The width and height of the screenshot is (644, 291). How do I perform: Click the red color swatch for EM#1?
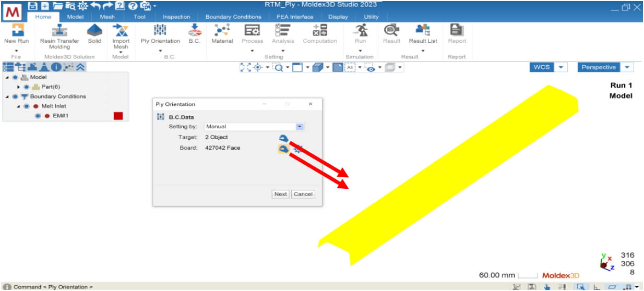tap(118, 116)
